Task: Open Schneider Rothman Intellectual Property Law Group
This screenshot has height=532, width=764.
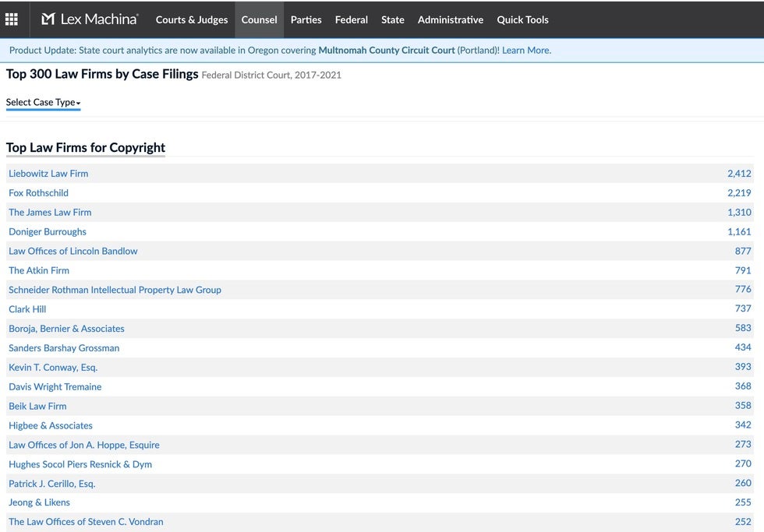Action: coord(115,290)
